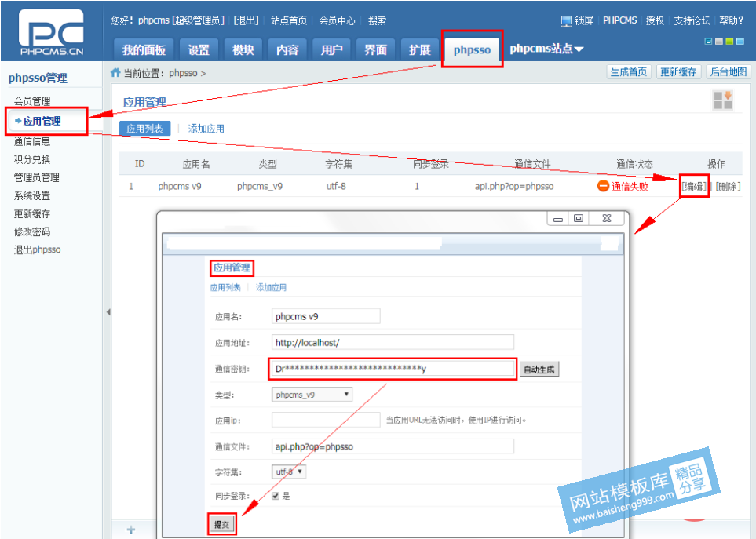Click the PHPCMS.CN logo
This screenshot has height=539, width=756.
tap(51, 32)
